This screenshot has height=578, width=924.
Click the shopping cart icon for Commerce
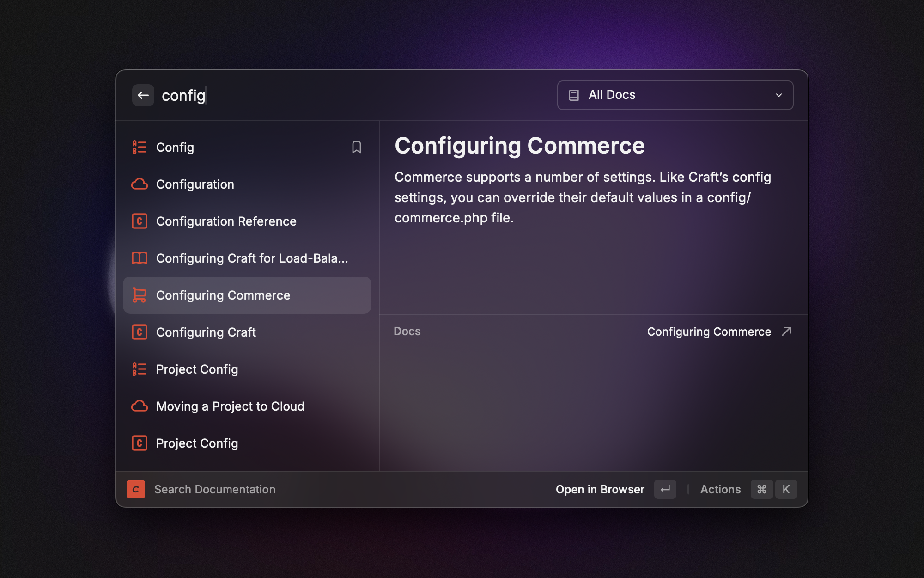[139, 295]
